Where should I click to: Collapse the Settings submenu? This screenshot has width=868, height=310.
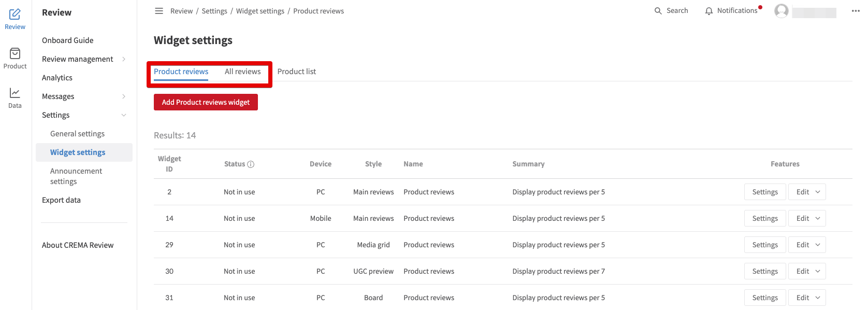(x=124, y=115)
